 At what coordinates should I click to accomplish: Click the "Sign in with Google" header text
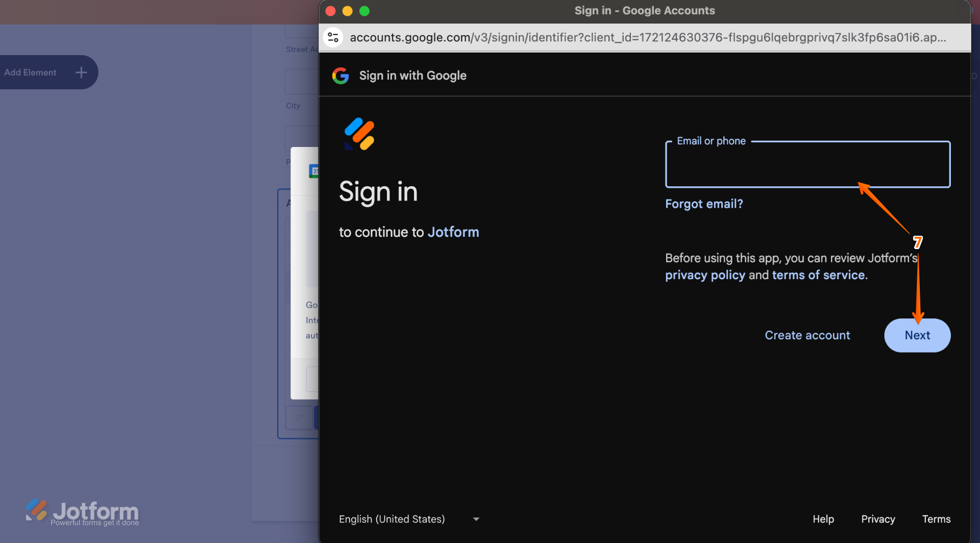pyautogui.click(x=413, y=76)
